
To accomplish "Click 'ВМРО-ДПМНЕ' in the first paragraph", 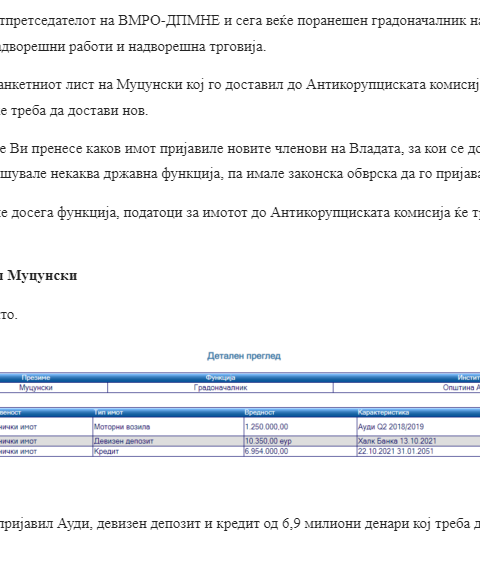I will pyautogui.click(x=169, y=21).
